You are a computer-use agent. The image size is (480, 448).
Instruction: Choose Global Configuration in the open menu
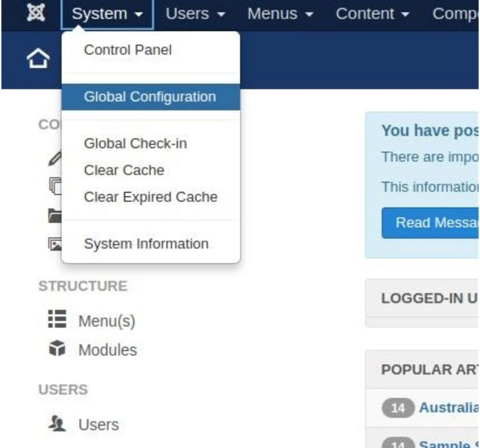pos(149,96)
